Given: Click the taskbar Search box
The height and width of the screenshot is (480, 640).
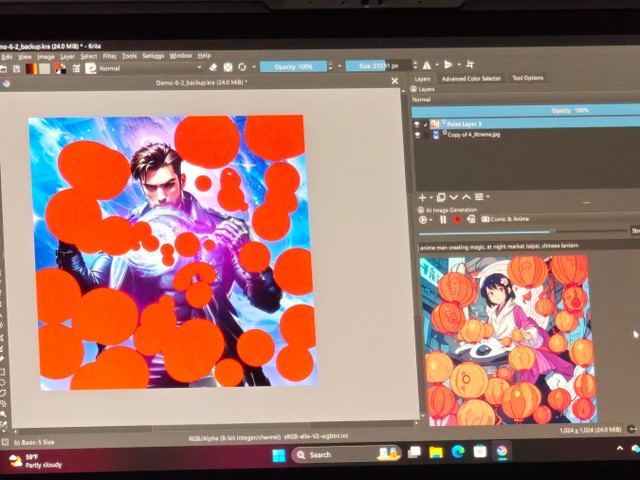Looking at the screenshot, I should (x=346, y=454).
